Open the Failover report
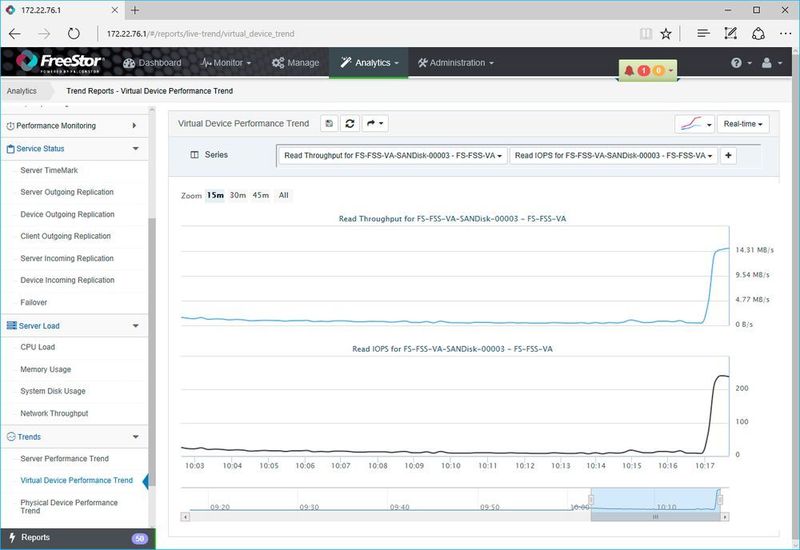Screen dimensions: 800x550 point(34,303)
